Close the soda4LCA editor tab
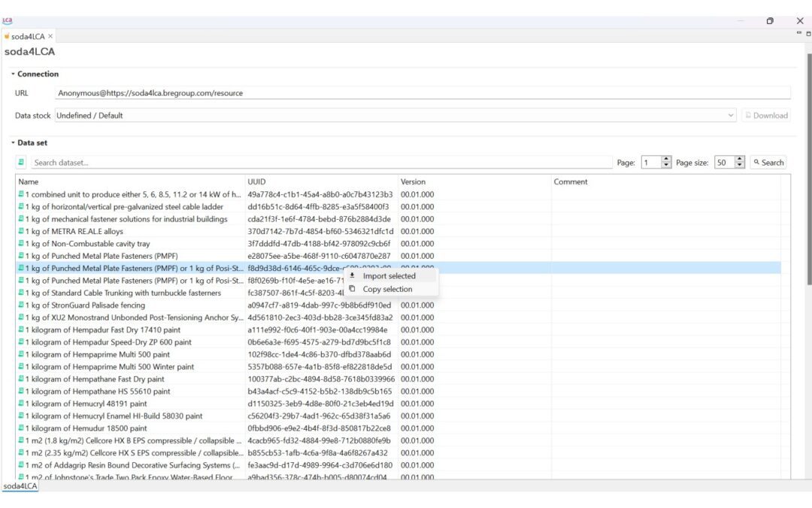 click(x=50, y=36)
